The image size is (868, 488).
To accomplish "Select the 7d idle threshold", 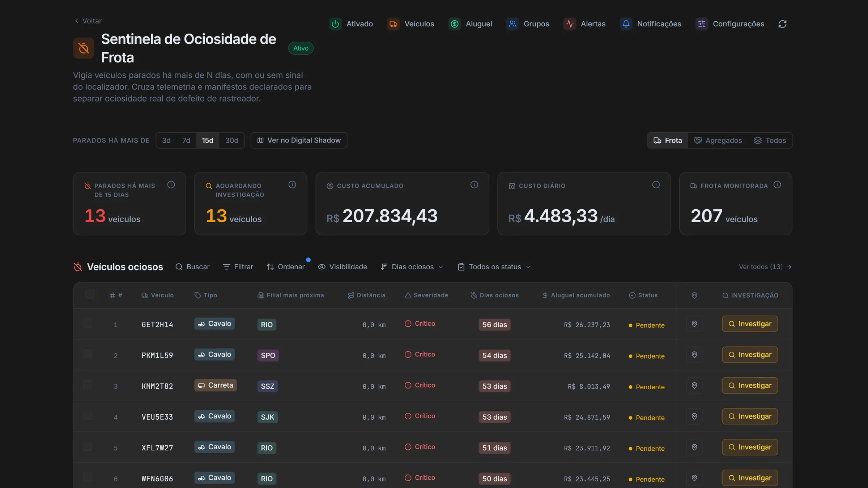I will 186,140.
